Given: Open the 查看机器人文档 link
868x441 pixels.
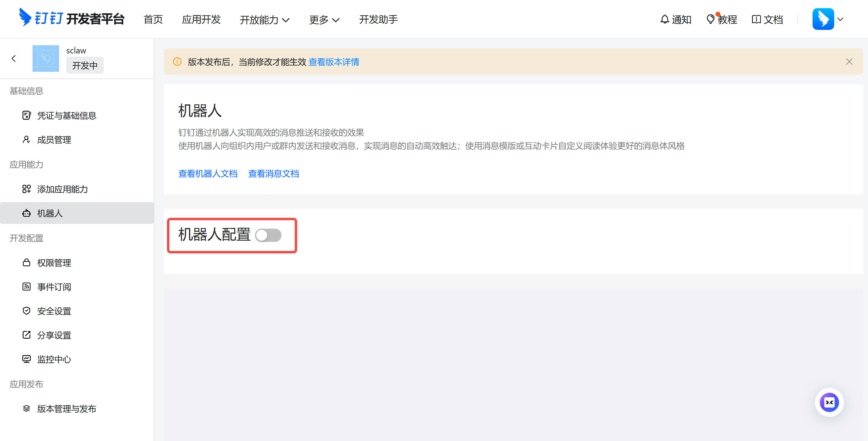Looking at the screenshot, I should click(x=208, y=174).
